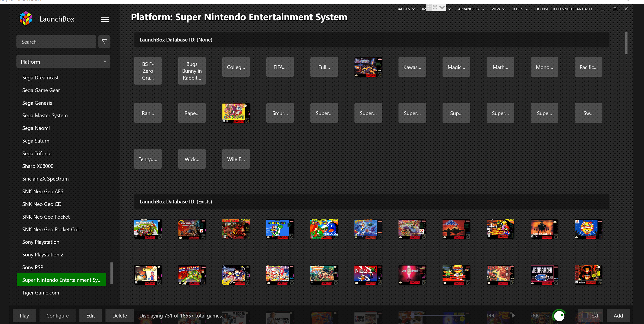Screen dimensions: 644x324
Task: Select the Contra III box art
Action: click(x=192, y=229)
